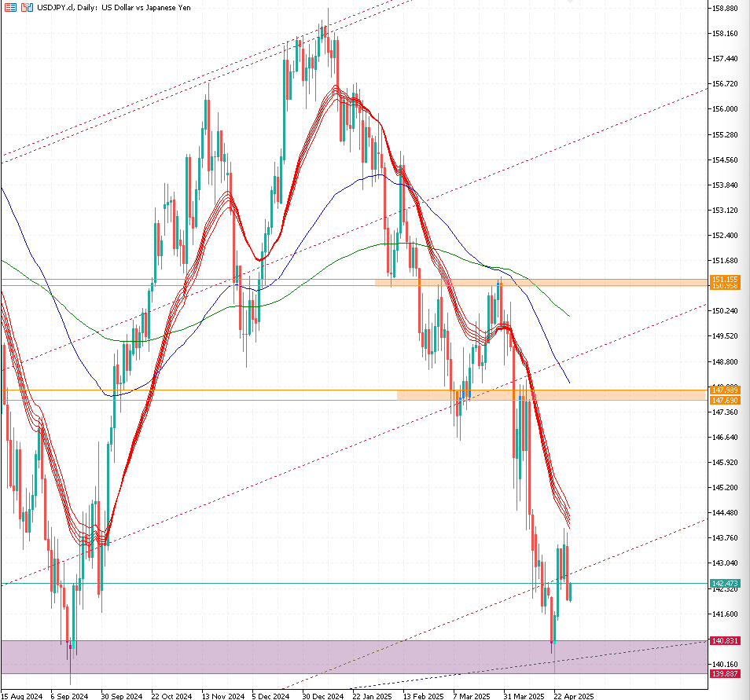Click the 143.760 price scale value

coord(725,538)
